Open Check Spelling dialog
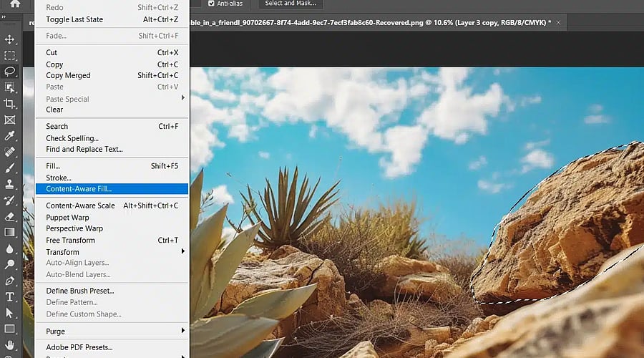Viewport: 644px width, 358px height. pos(112,138)
